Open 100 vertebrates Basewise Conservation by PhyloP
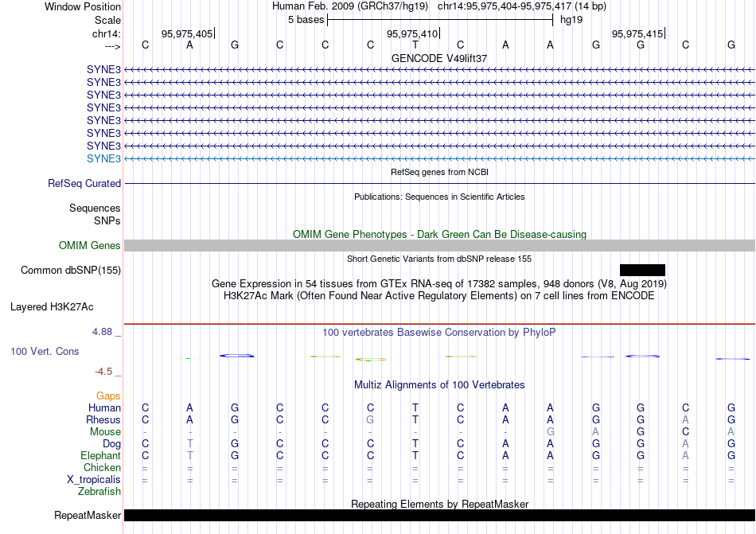 coord(439,332)
